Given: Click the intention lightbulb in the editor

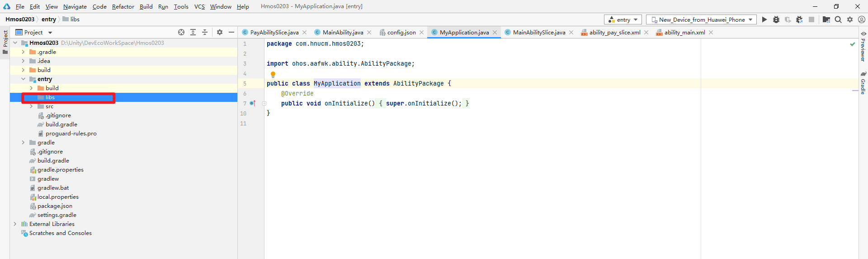Looking at the screenshot, I should coord(273,74).
